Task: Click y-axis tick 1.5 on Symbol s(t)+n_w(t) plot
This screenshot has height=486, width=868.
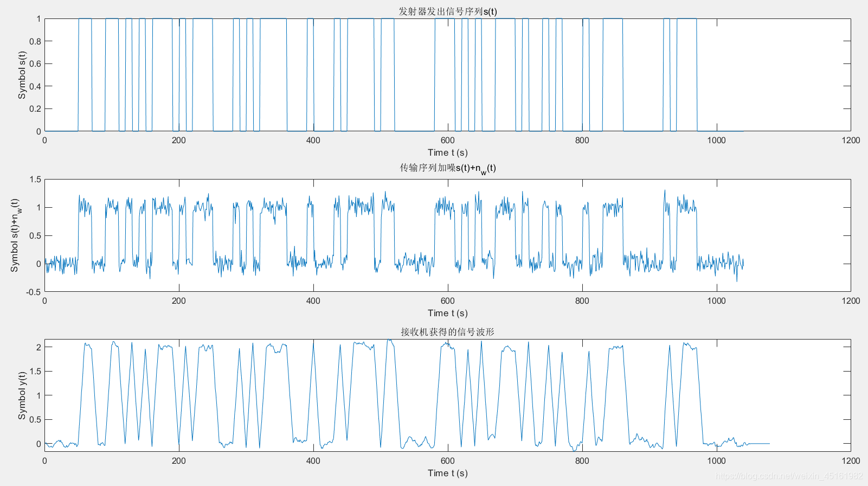Action: point(35,180)
